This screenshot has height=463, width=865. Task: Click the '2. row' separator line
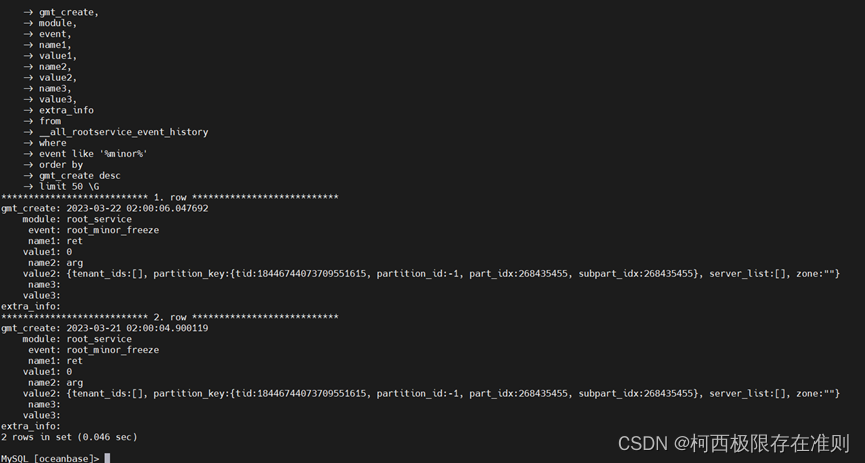coord(169,317)
